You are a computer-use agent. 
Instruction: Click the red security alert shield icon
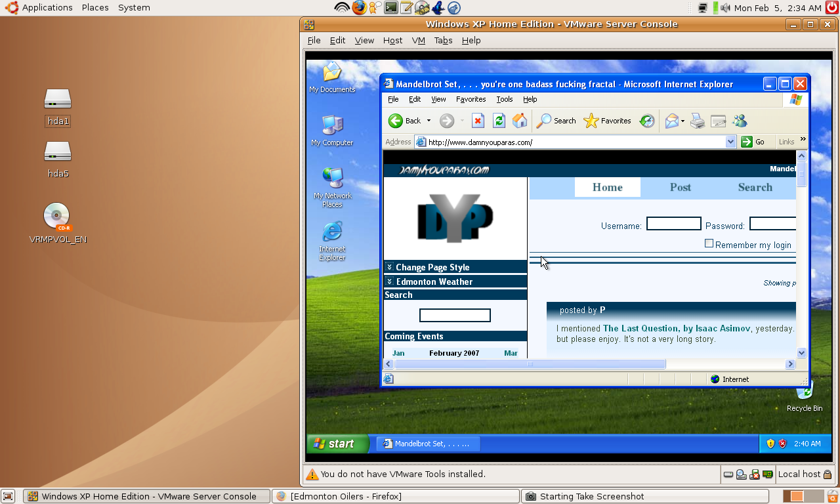(783, 444)
